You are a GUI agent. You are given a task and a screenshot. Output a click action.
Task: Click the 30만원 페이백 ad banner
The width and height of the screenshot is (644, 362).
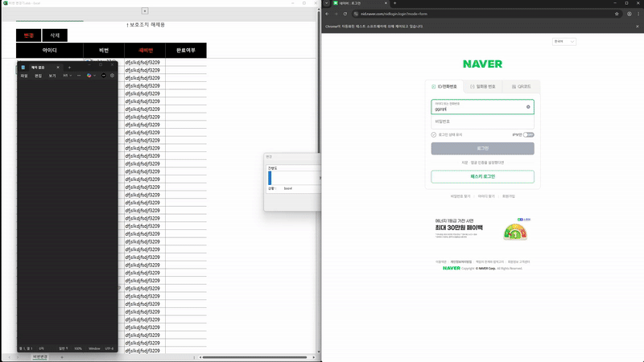482,229
